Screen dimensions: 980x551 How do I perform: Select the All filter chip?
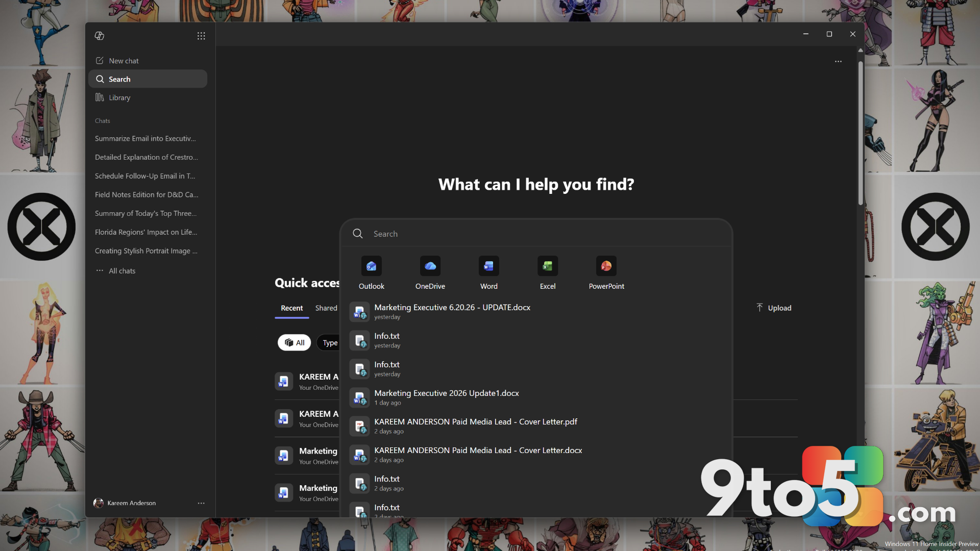click(295, 342)
